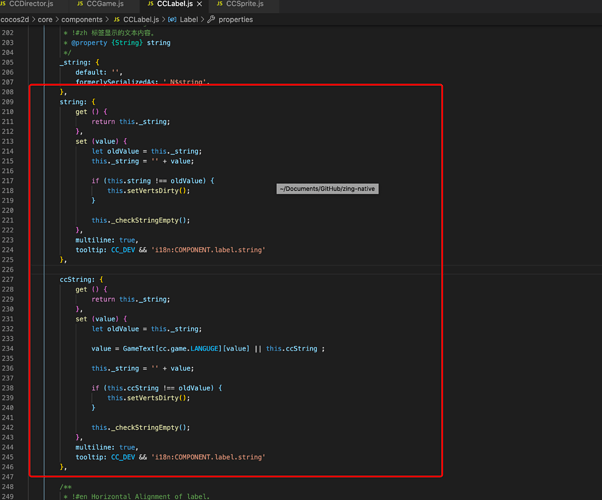Click 'this._checkStringEmpty();' on line 221

[141, 220]
